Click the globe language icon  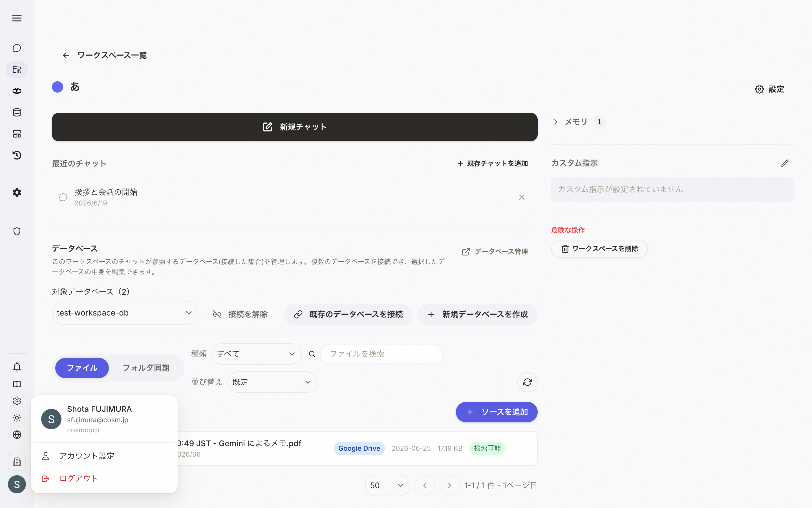click(17, 435)
